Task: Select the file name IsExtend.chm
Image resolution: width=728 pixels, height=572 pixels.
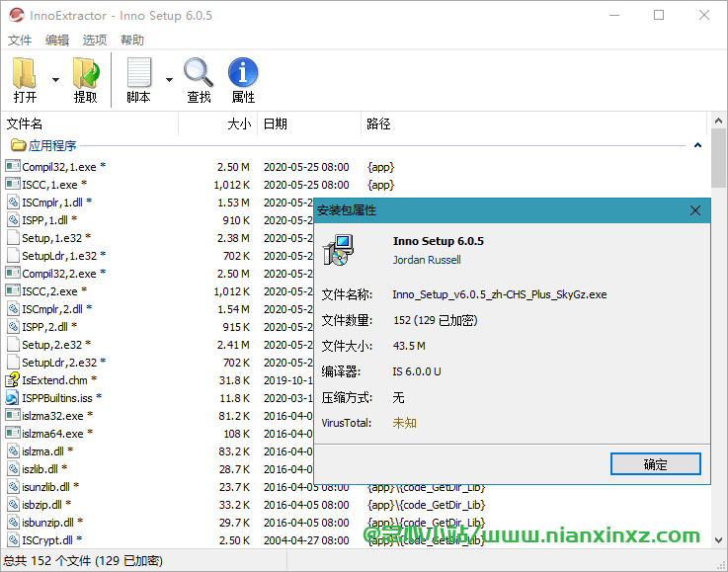Action: coord(54,380)
